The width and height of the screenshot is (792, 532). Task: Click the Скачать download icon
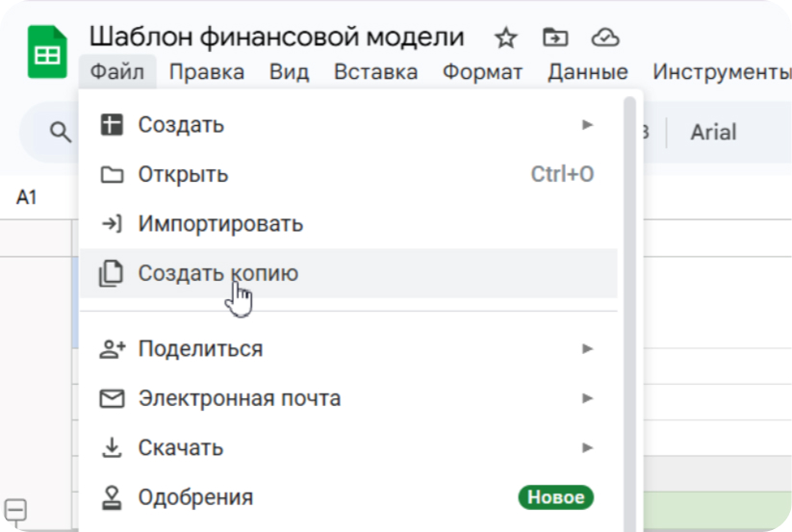[112, 448]
